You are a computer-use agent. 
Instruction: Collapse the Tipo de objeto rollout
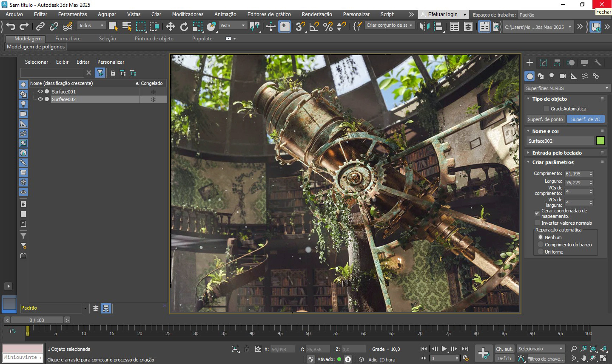tap(549, 99)
